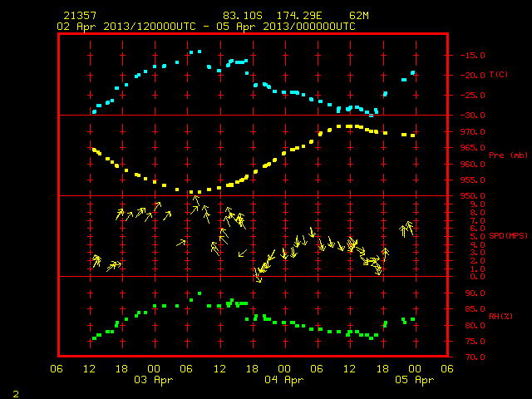Click the 9.0 wind speed tick label

(477, 204)
